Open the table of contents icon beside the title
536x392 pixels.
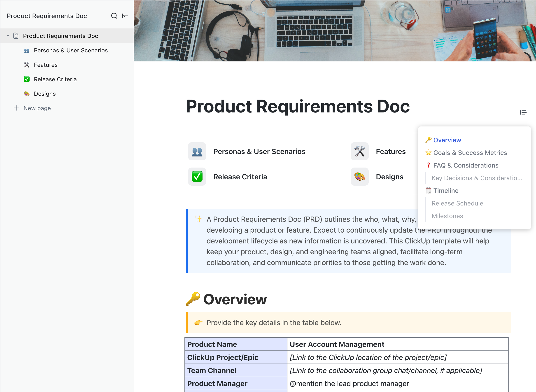click(523, 112)
